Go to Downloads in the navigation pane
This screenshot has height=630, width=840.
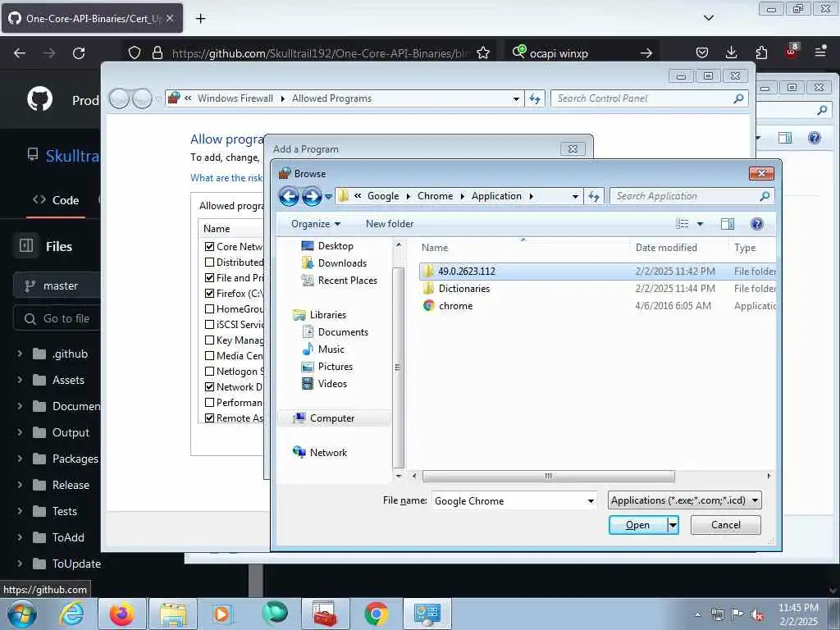335,263
